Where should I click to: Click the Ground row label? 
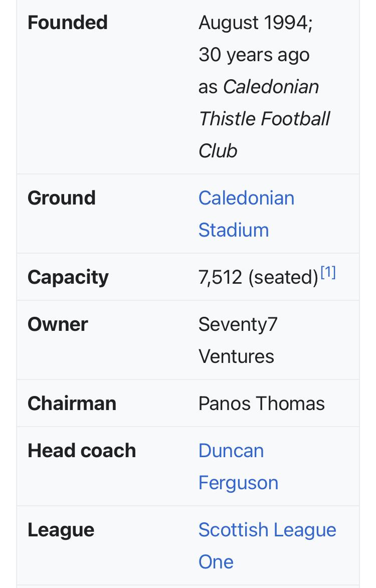coord(62,198)
